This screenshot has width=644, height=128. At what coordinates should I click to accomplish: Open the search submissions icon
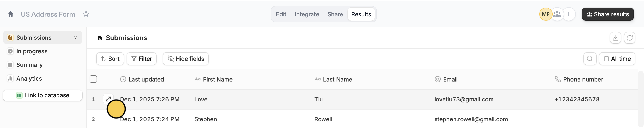(590, 59)
